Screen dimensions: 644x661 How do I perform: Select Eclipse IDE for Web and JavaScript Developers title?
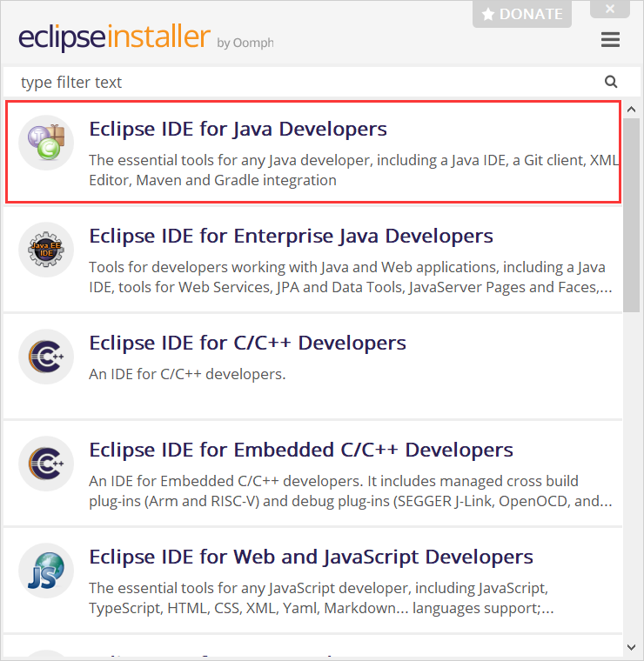pos(312,558)
